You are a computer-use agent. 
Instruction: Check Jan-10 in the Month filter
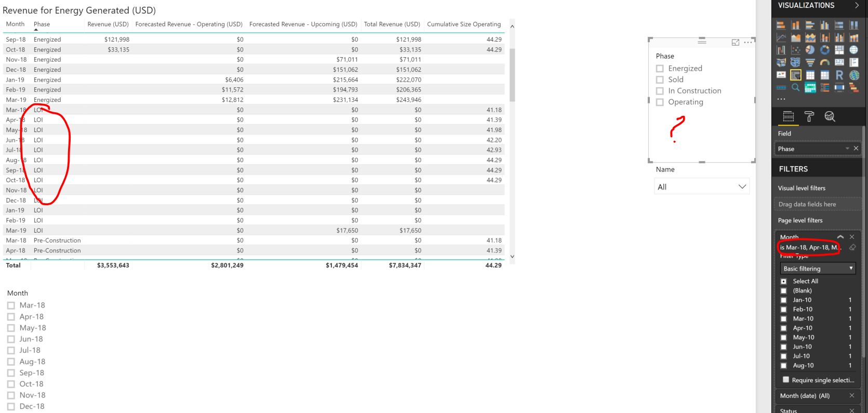click(x=784, y=300)
